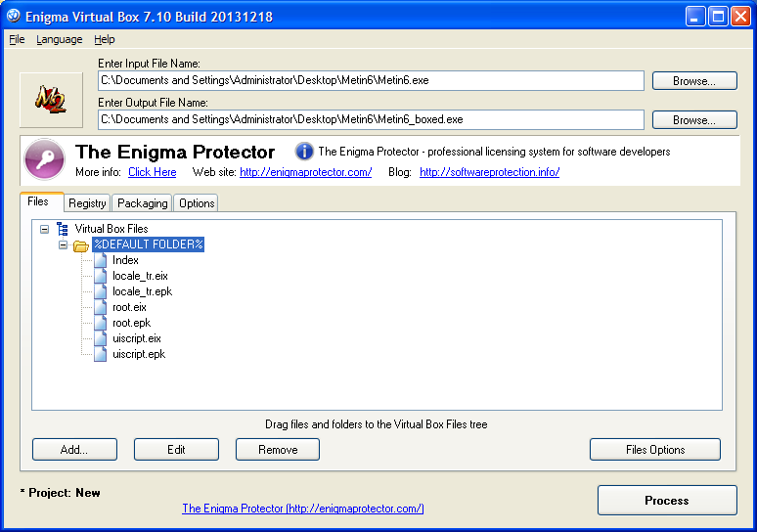Collapse the %DEFAULT FOLDER% node
Viewport: 757px width, 532px height.
point(63,244)
